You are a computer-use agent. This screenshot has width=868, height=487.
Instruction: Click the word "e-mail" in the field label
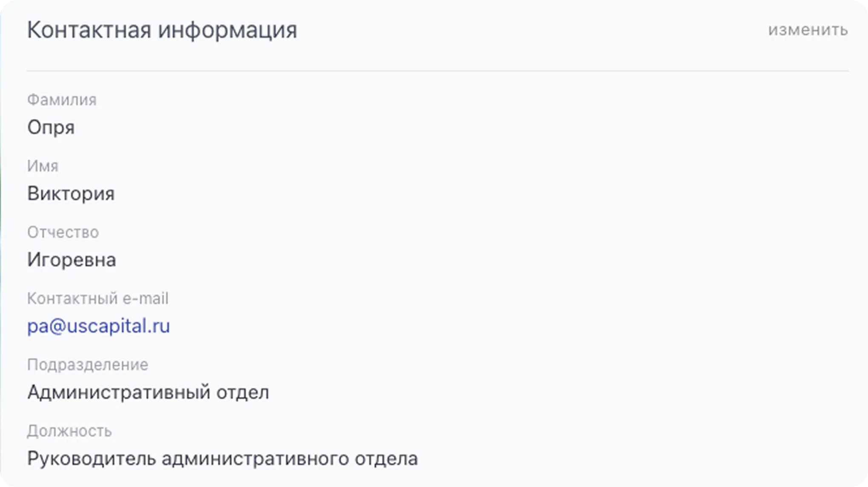click(x=146, y=298)
